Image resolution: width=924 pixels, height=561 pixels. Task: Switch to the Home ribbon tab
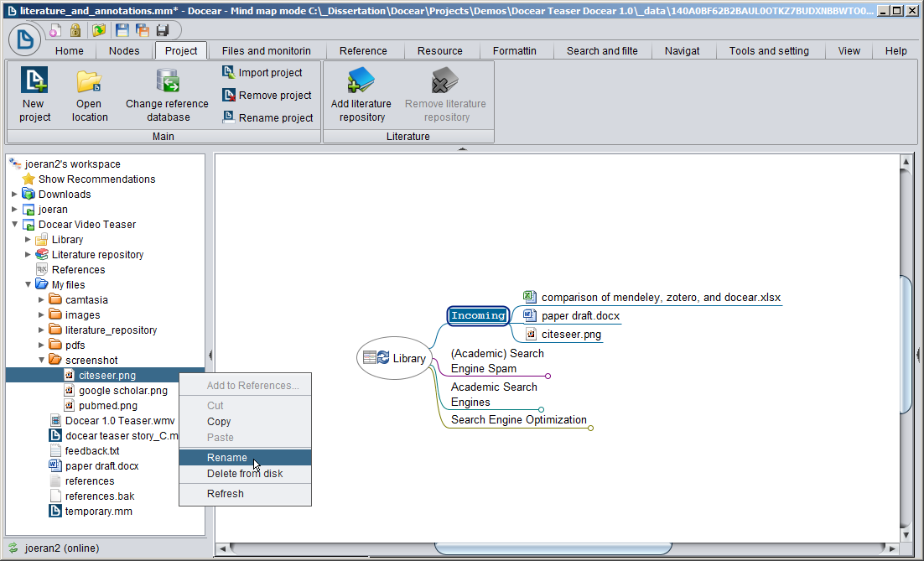(x=70, y=50)
